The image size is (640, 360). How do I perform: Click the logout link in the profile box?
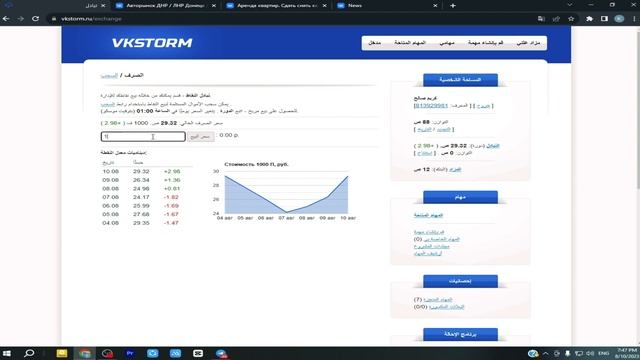(483, 106)
